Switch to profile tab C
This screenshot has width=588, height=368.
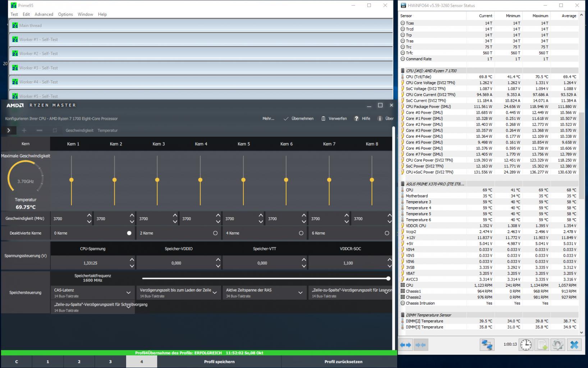coord(17,362)
